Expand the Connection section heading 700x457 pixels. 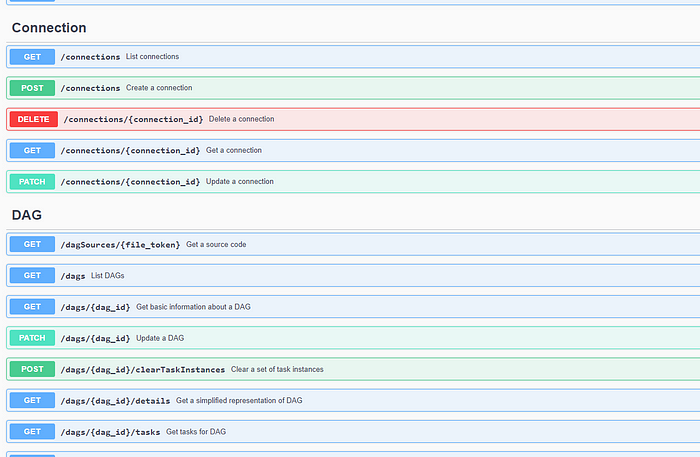(x=49, y=28)
